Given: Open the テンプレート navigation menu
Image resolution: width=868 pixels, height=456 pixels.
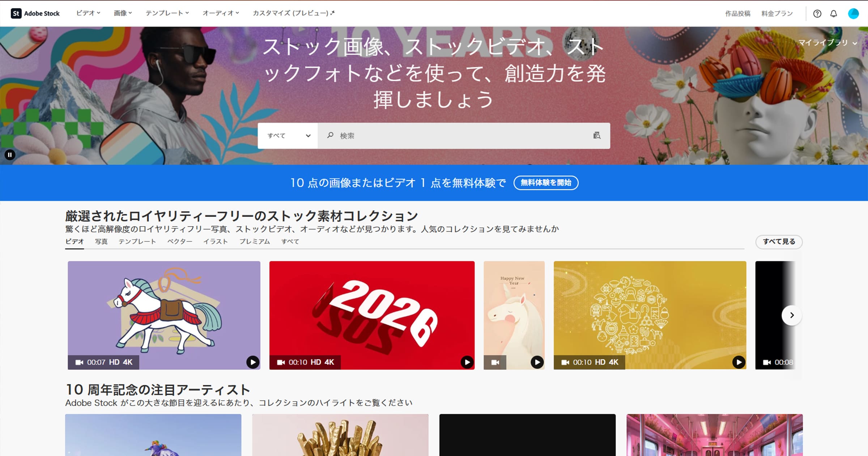Looking at the screenshot, I should [x=167, y=13].
